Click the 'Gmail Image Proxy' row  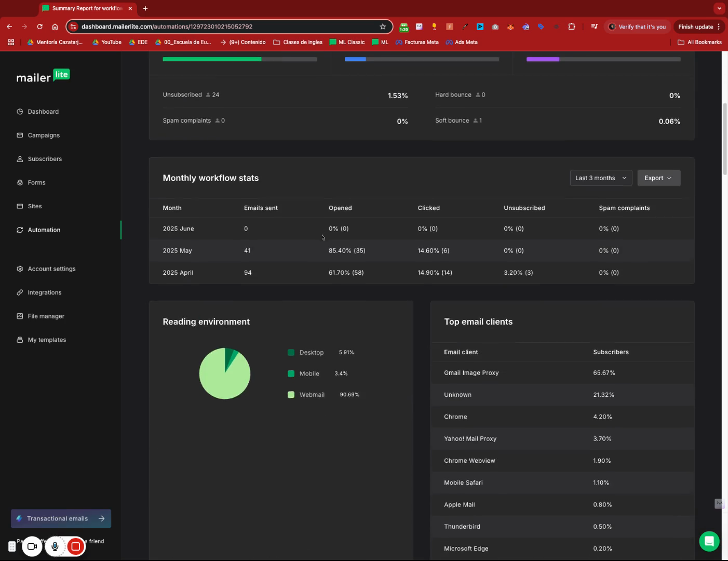pyautogui.click(x=562, y=373)
